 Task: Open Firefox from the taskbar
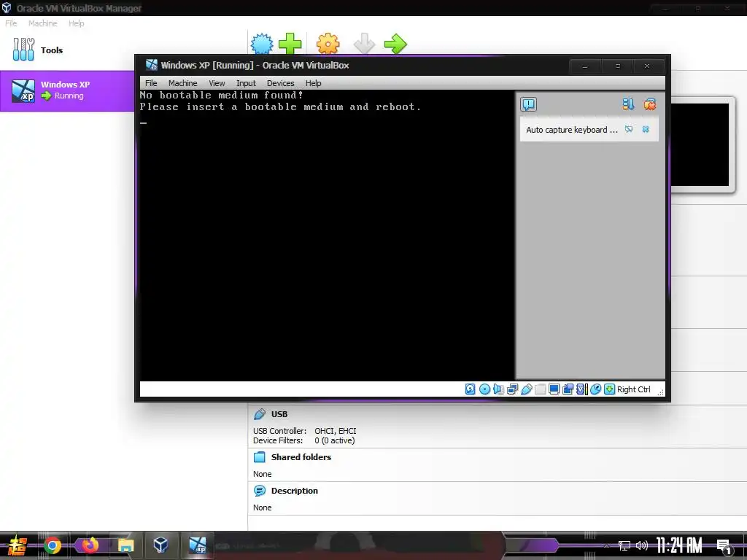point(90,545)
